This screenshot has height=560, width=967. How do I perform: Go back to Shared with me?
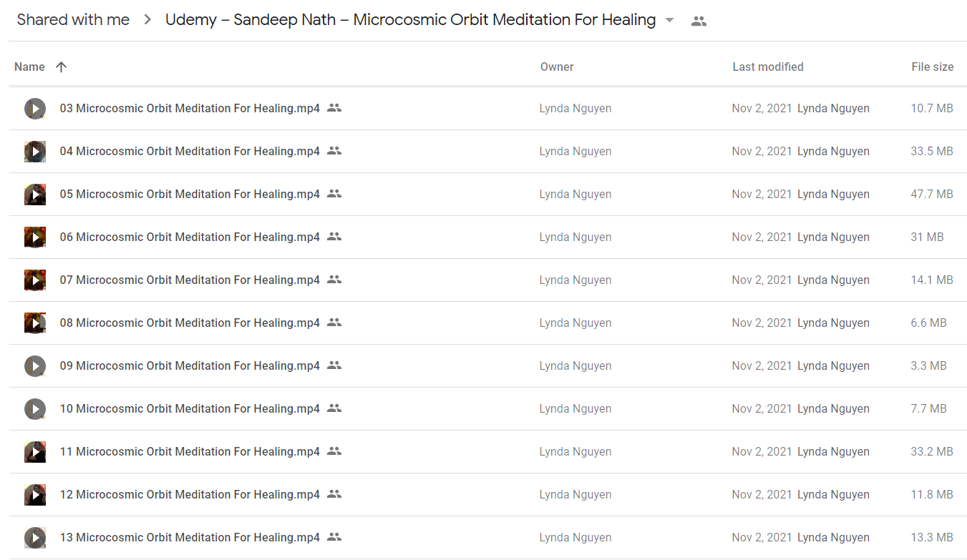[73, 20]
